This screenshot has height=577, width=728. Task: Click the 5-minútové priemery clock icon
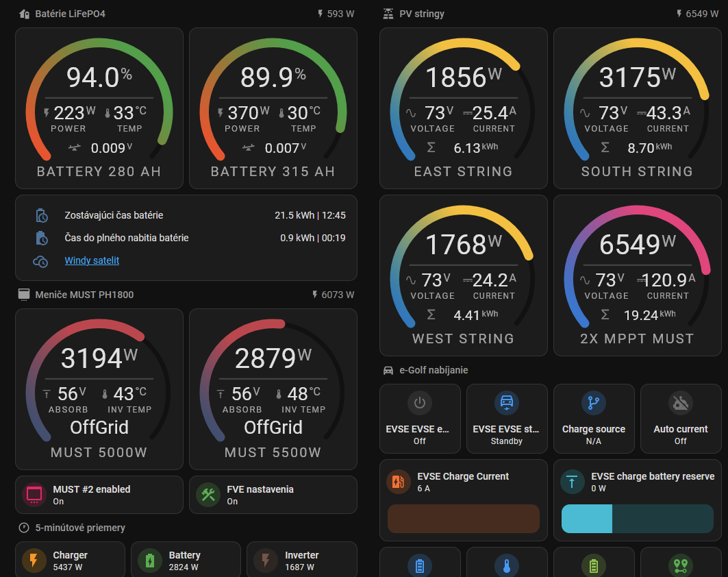24,528
